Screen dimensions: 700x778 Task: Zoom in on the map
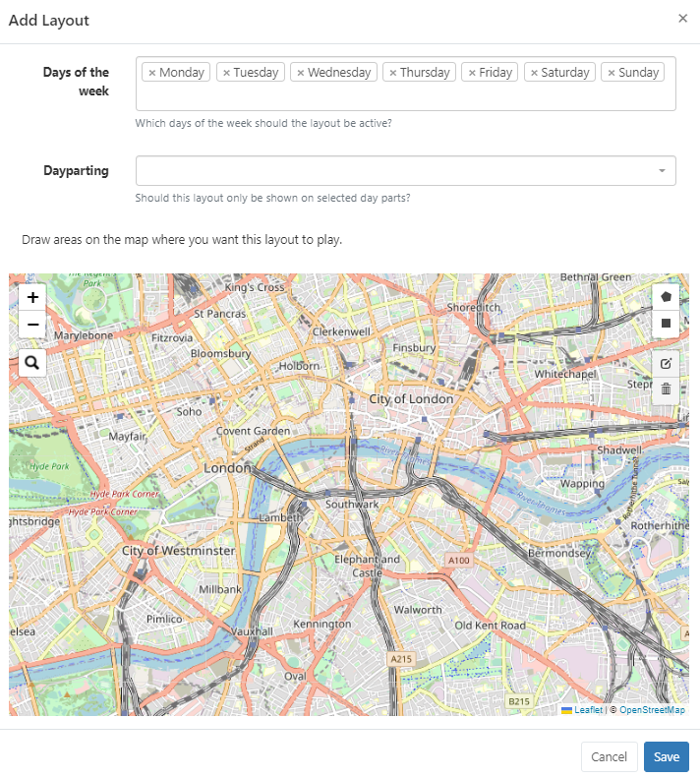[33, 297]
